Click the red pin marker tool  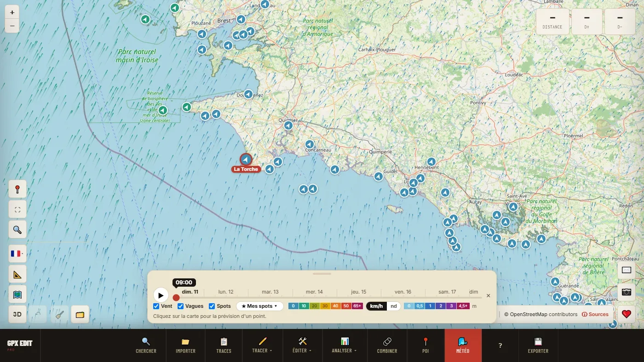click(17, 189)
